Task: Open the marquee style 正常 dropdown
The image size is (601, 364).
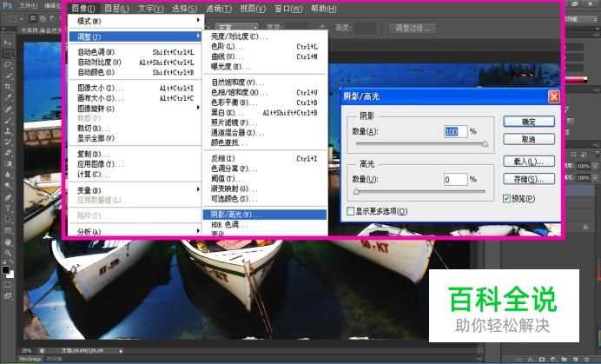Action: tap(236, 28)
